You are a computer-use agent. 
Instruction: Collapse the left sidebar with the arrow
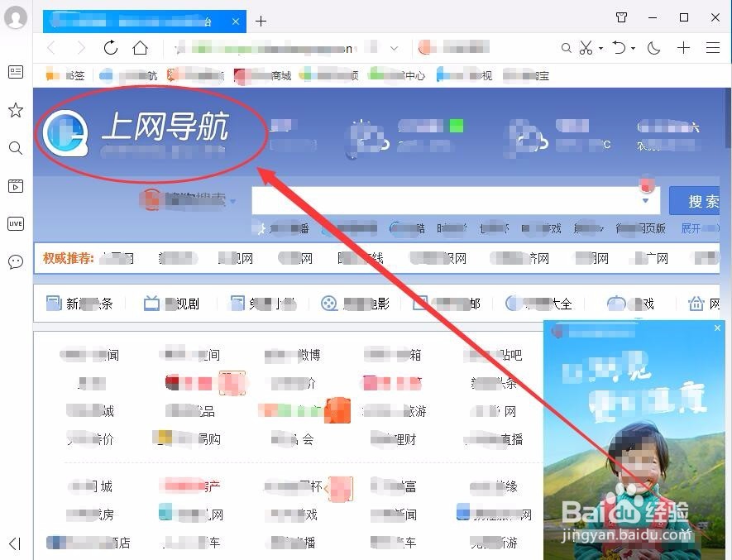click(x=15, y=545)
